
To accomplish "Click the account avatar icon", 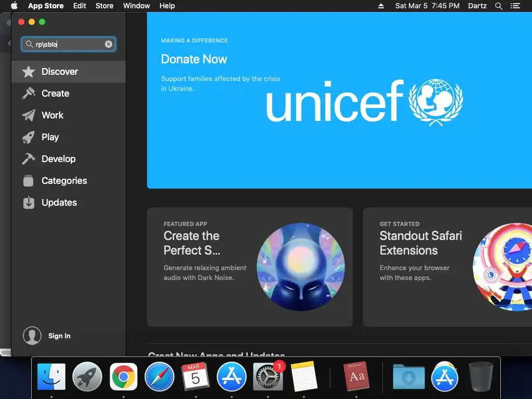I will pos(32,336).
